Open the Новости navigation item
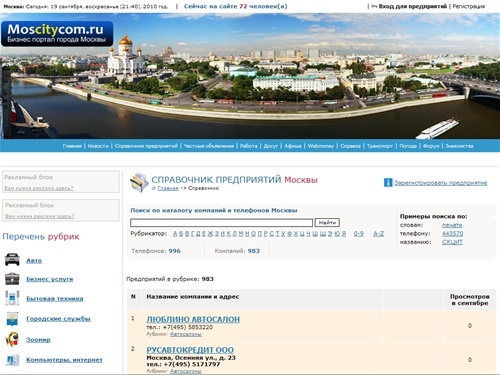Viewport: 500px width, 375px height. click(x=98, y=146)
